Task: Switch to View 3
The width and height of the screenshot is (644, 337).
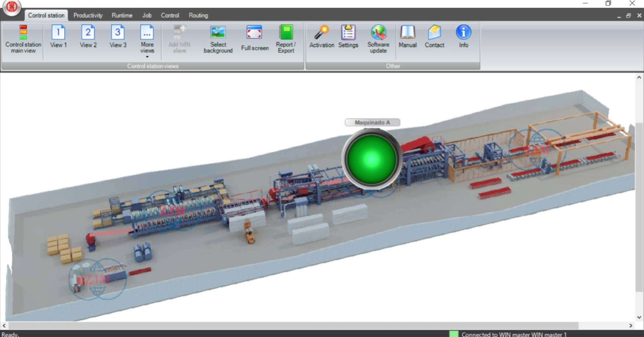Action: (118, 36)
